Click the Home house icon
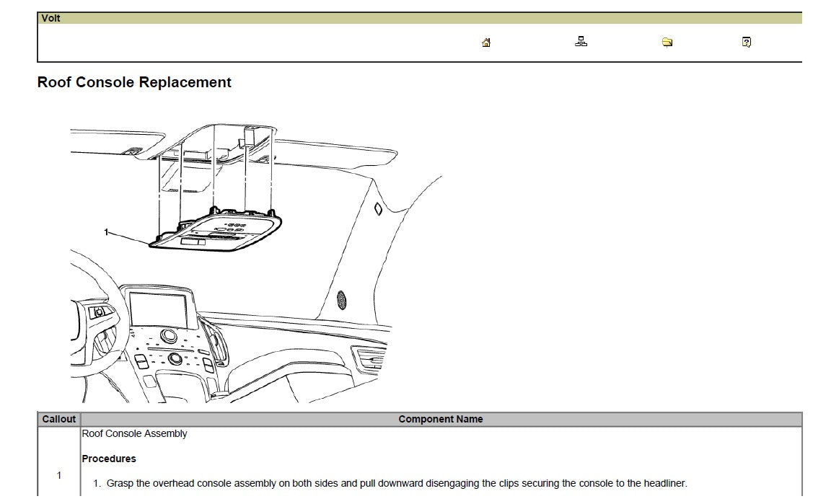Image resolution: width=831 pixels, height=504 pixels. click(x=486, y=43)
